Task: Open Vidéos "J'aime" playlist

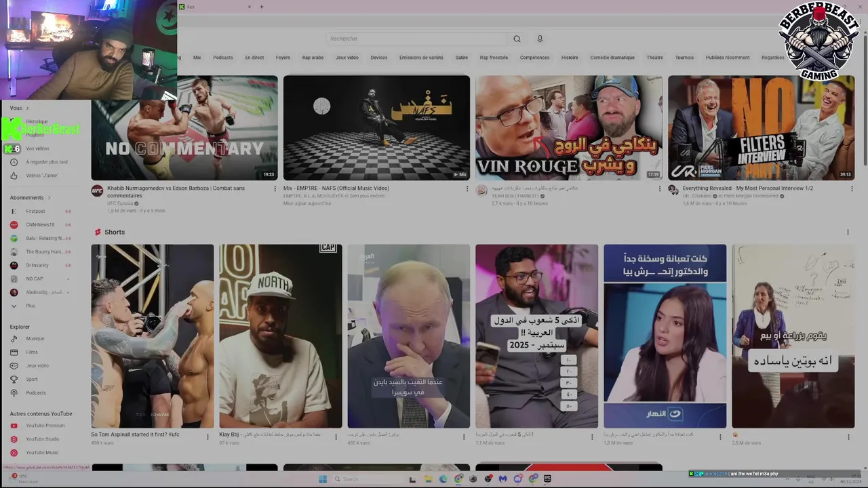Action: [x=41, y=176]
